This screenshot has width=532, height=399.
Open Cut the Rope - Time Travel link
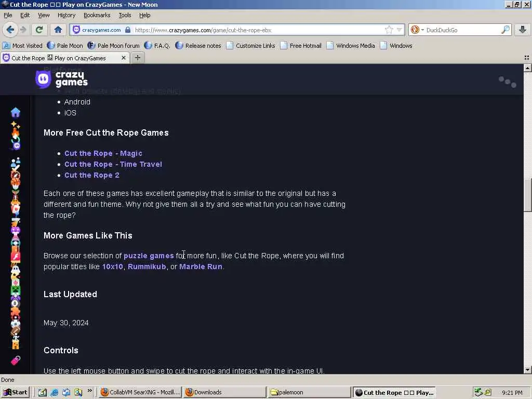pyautogui.click(x=113, y=164)
